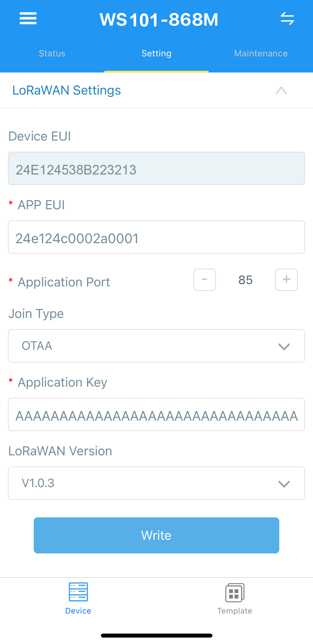Switch to the Status tab
The width and height of the screenshot is (313, 644).
52,53
